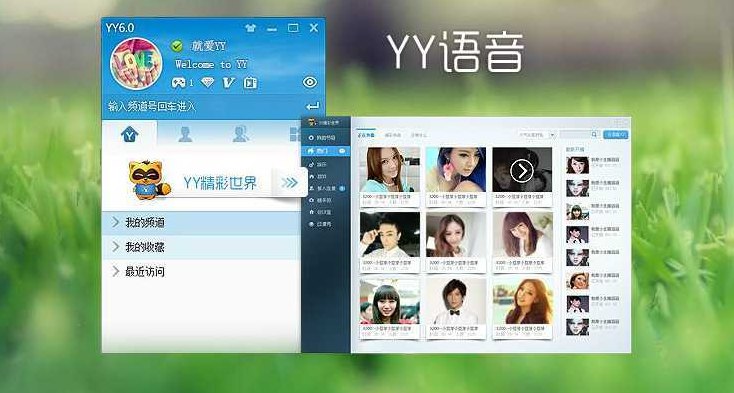Image resolution: width=734 pixels, height=393 pixels.
Task: Open thumbnail of woman with long orange hair
Action: point(522,301)
